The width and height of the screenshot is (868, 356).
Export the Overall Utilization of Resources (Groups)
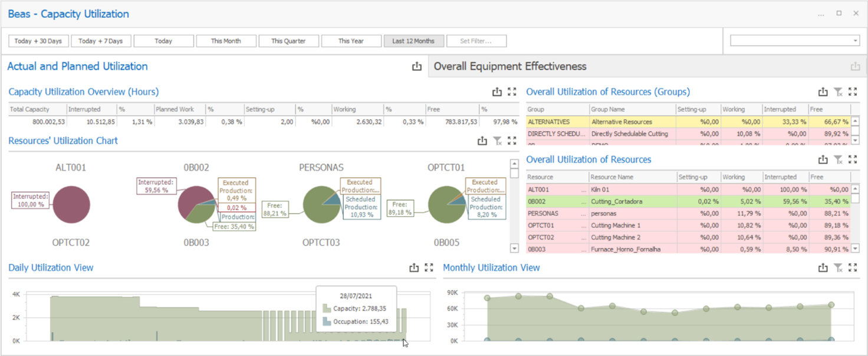point(823,92)
